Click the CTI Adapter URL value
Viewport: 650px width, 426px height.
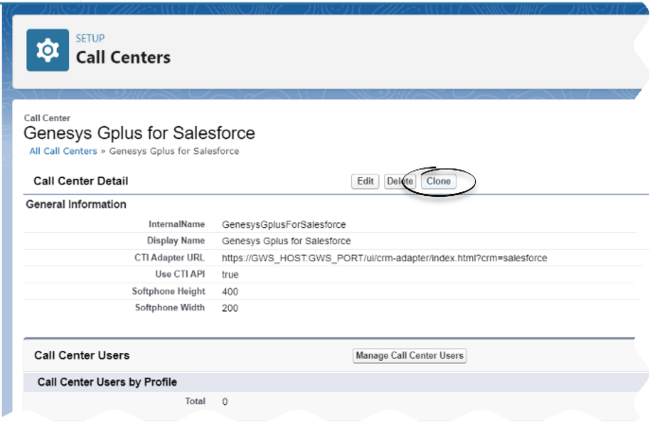coord(384,258)
